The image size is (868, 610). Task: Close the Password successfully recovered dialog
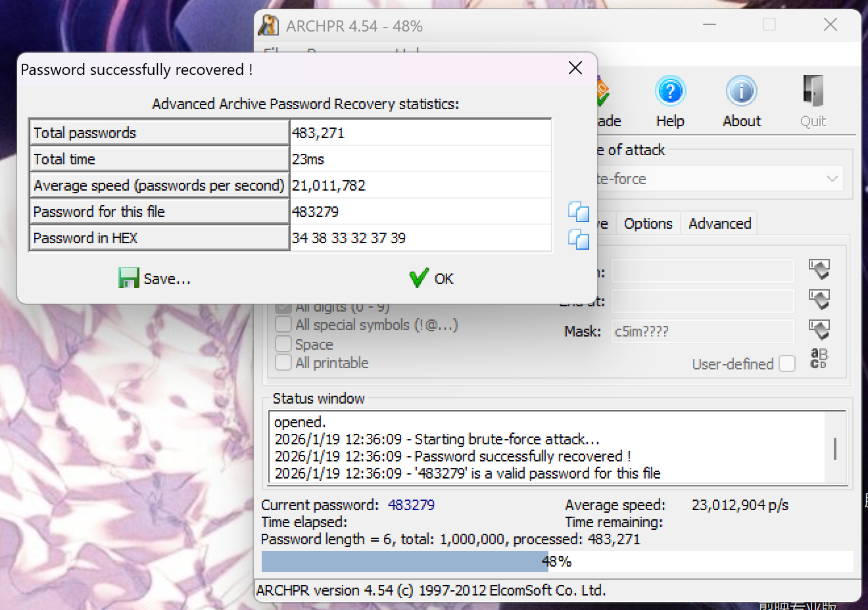(575, 68)
